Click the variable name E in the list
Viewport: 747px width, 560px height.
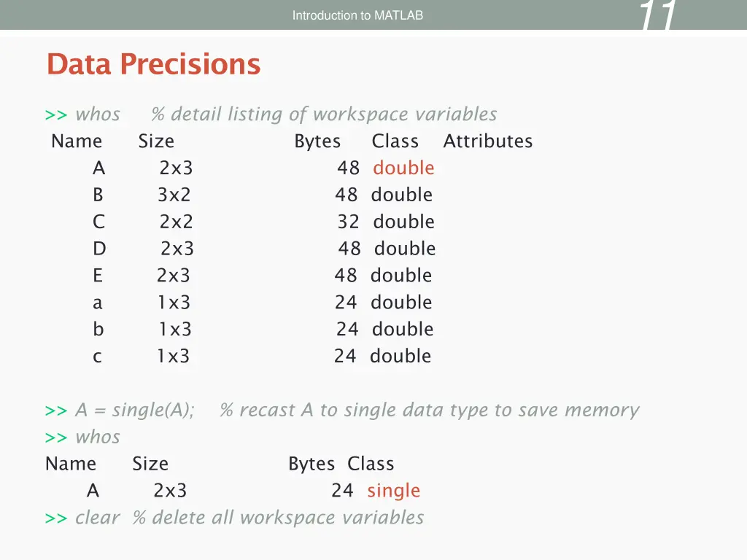(x=98, y=276)
